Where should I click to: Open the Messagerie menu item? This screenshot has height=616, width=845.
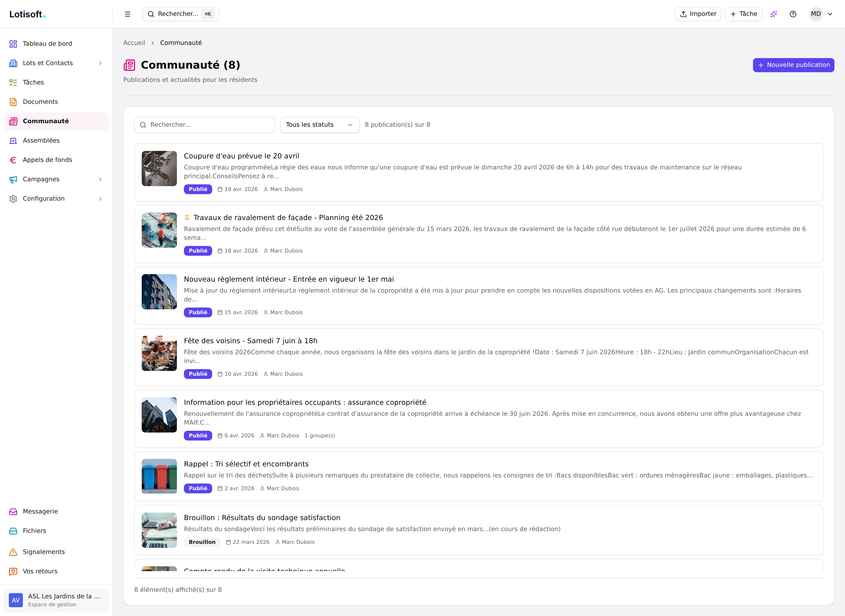(56, 511)
